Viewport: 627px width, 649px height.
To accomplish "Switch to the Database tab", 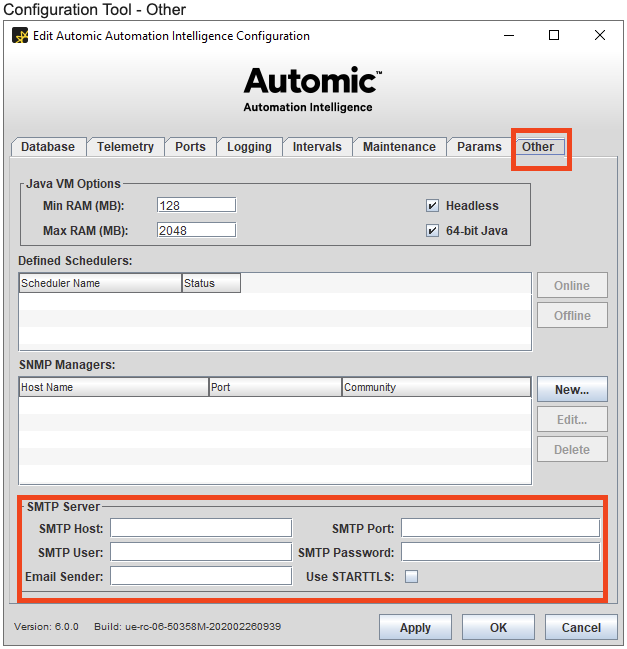I will click(48, 147).
